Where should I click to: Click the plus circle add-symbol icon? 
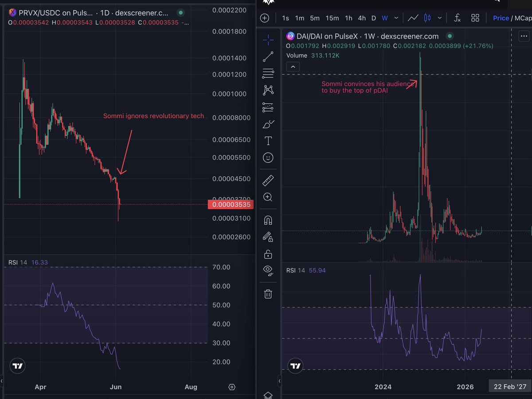tap(265, 18)
